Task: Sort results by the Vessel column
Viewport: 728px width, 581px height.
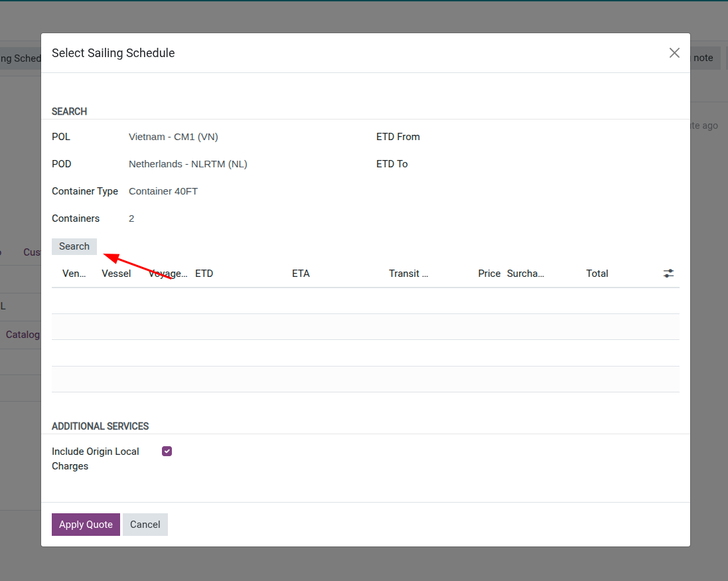Action: point(116,273)
